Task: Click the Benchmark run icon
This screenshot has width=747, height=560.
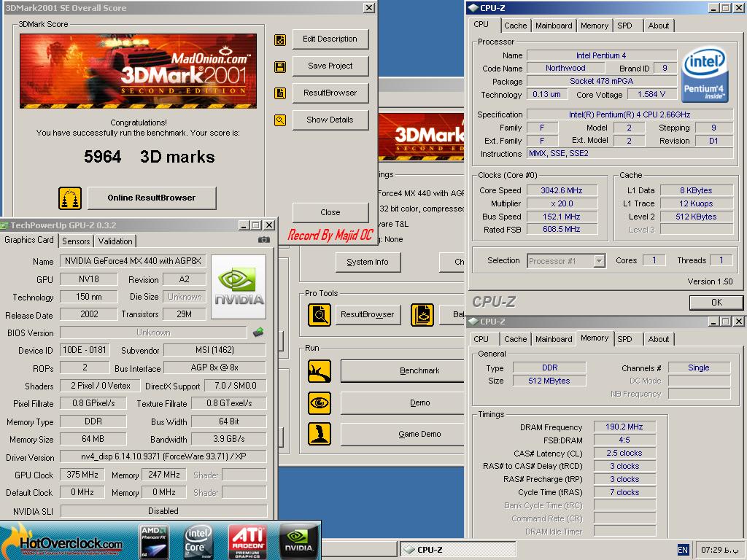Action: tap(320, 371)
